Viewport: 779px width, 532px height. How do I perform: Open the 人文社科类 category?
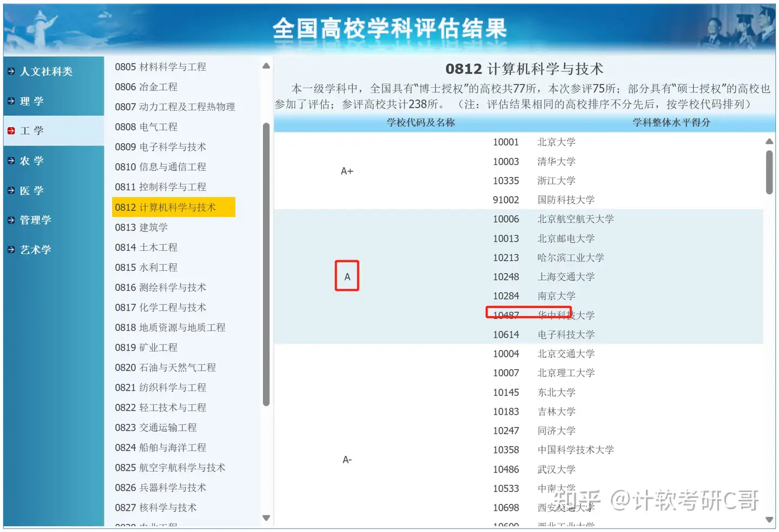[x=46, y=71]
